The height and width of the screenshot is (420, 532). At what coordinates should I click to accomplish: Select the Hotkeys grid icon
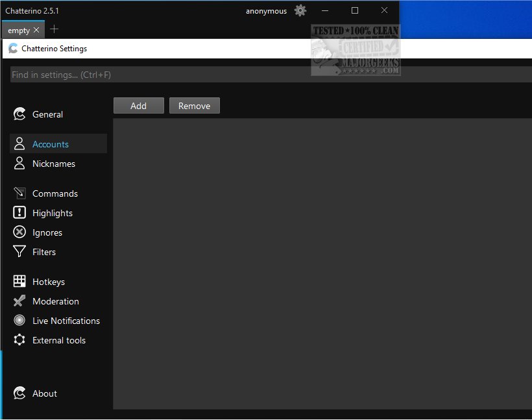click(19, 282)
